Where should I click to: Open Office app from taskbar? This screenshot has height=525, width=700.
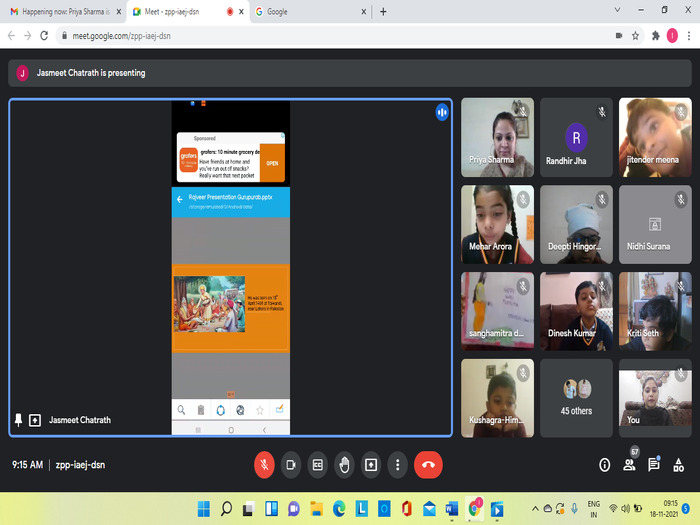[406, 508]
